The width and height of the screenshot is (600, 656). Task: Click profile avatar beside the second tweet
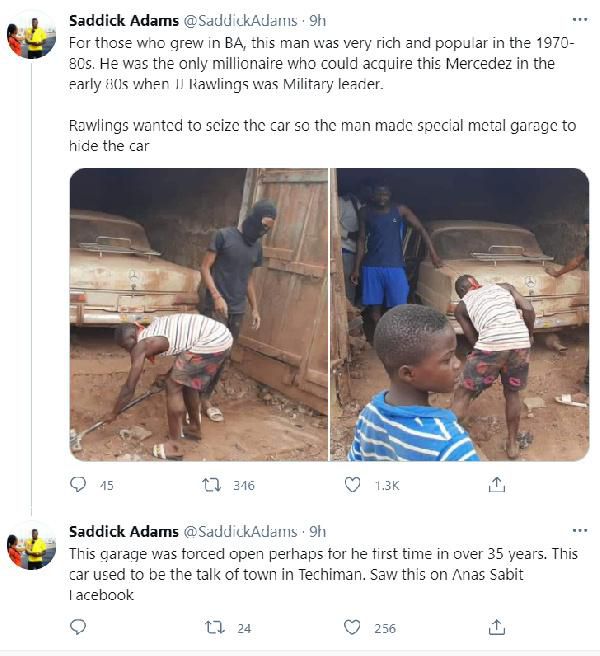coord(31,547)
